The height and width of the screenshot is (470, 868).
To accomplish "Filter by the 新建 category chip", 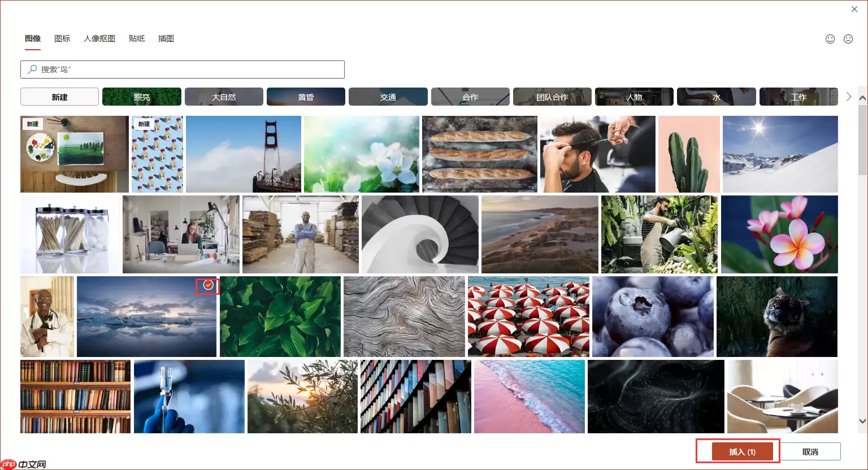I will coord(59,97).
